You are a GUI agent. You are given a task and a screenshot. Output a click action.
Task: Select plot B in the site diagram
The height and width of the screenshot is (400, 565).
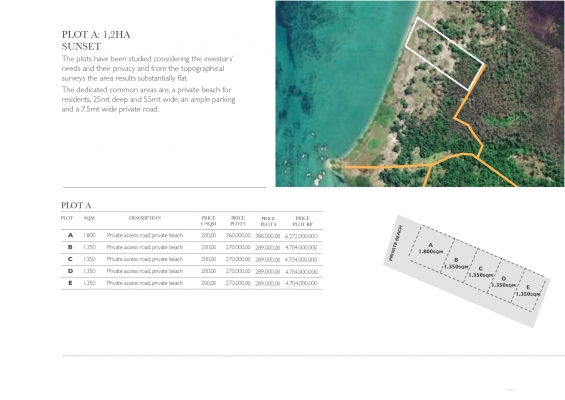[x=456, y=263]
